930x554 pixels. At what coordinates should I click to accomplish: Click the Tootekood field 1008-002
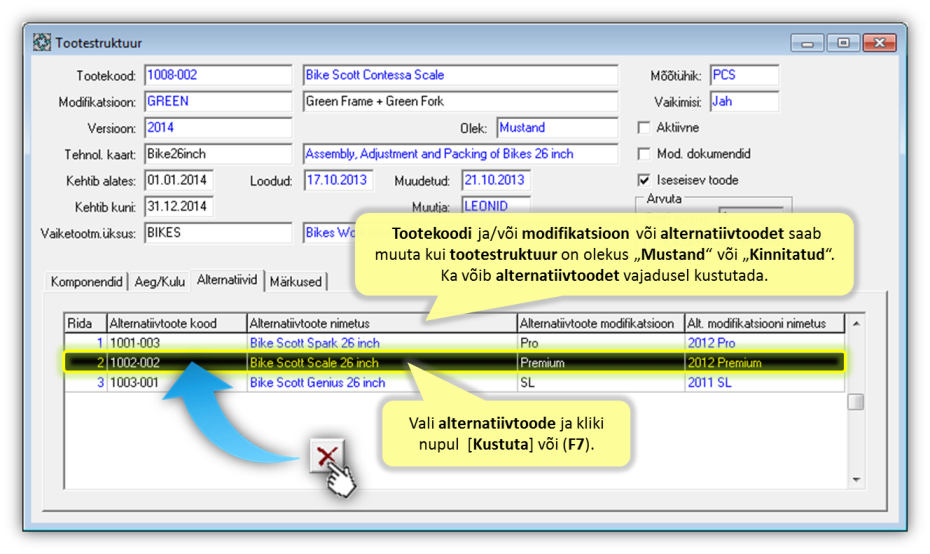pyautogui.click(x=218, y=75)
